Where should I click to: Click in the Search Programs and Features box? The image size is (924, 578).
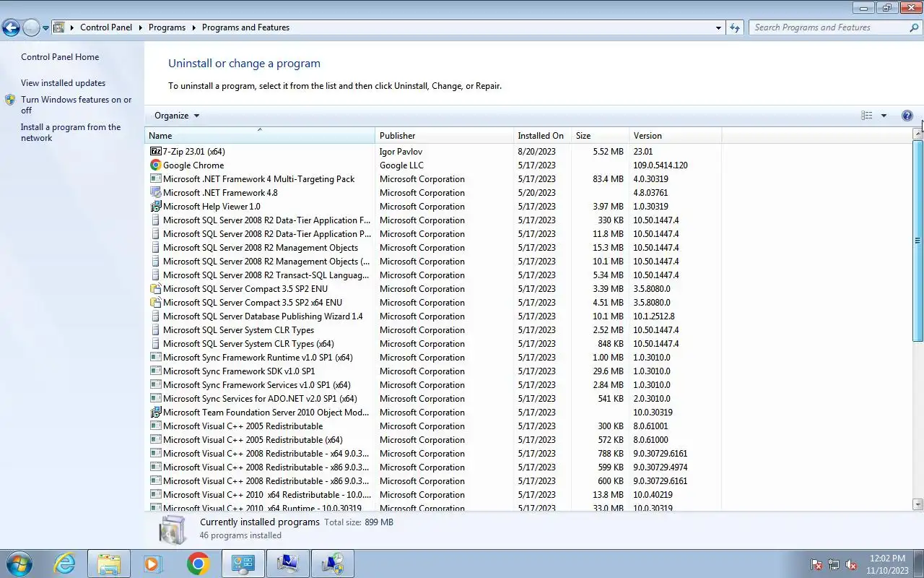click(827, 27)
